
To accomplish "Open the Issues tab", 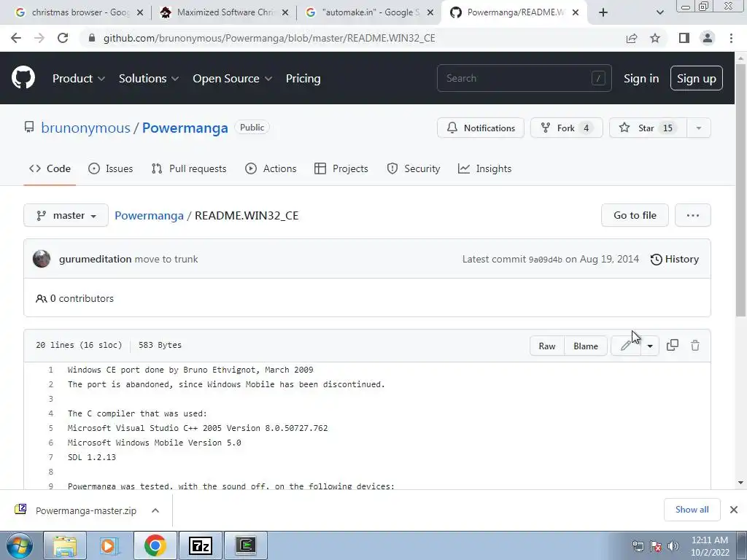I will coord(111,168).
